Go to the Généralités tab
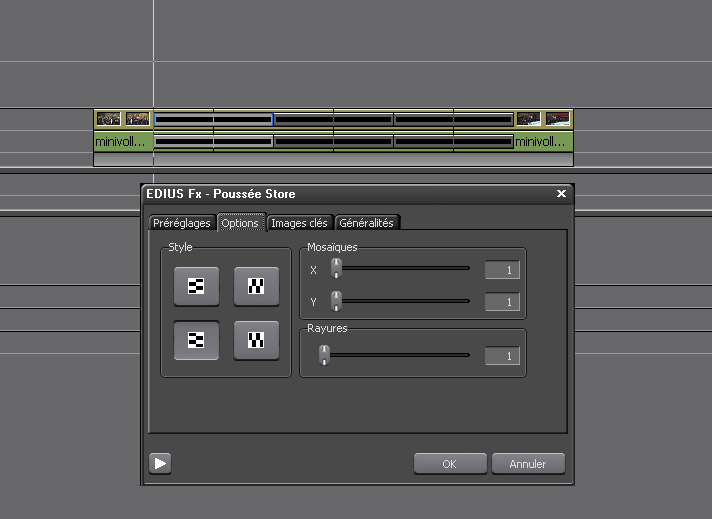Image resolution: width=712 pixels, height=519 pixels. tap(366, 223)
